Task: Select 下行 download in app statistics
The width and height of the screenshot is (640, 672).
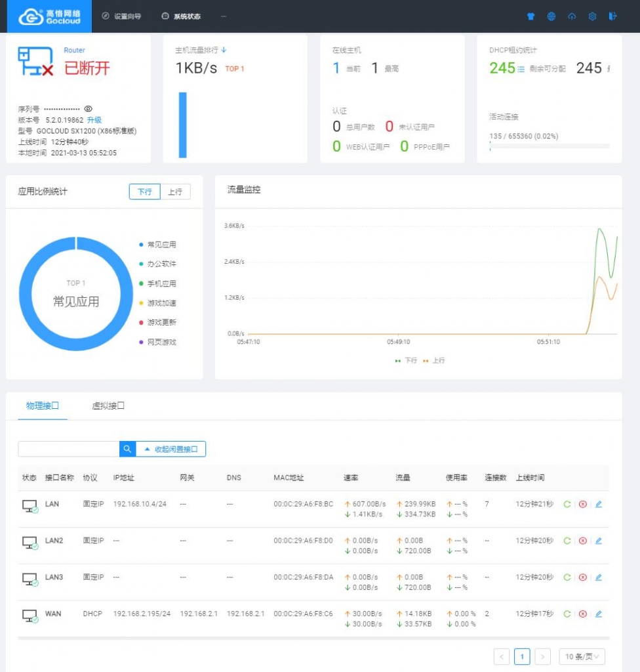Action: coord(144,192)
